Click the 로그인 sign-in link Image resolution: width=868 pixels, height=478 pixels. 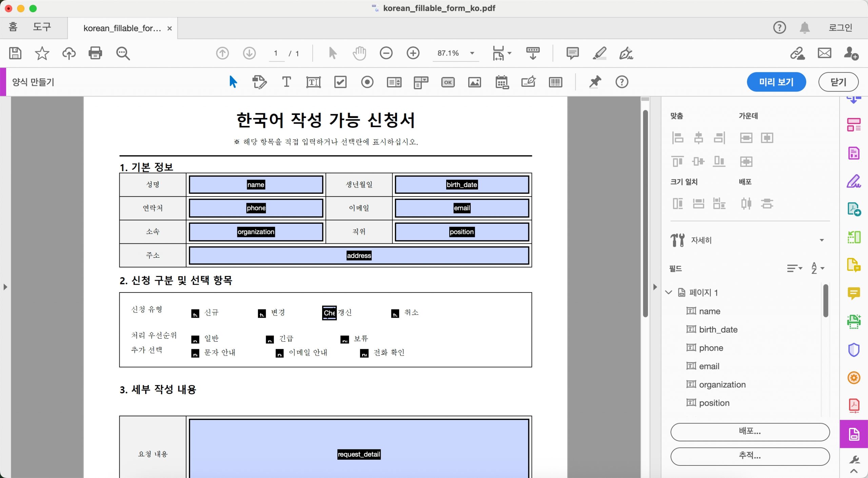840,27
